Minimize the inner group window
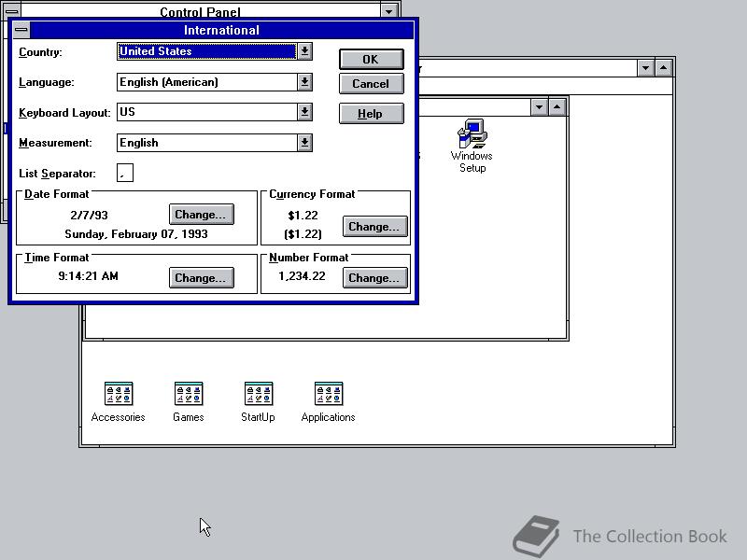 click(x=540, y=107)
